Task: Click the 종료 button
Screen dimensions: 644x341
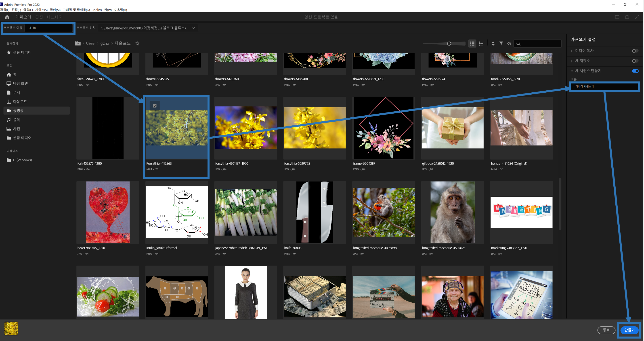Action: coord(606,330)
